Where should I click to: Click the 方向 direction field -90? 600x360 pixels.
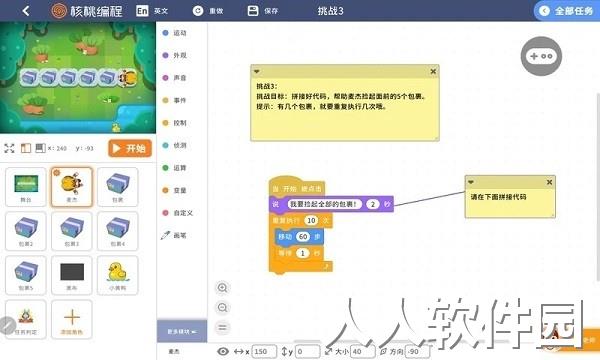(417, 352)
